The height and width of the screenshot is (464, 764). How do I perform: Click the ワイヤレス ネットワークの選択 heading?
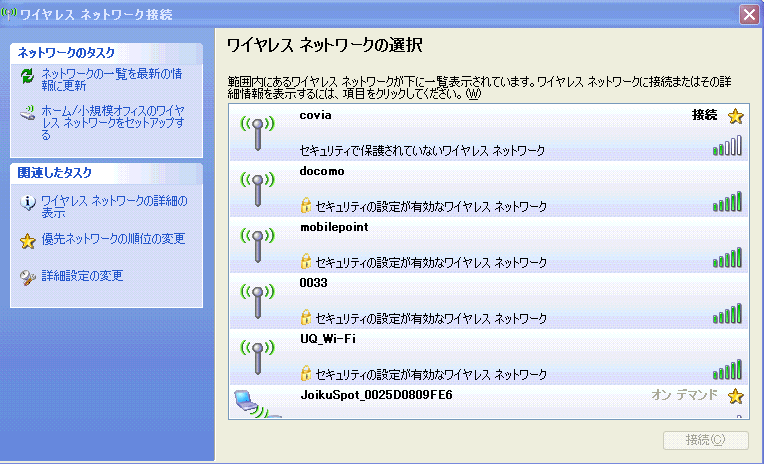[325, 45]
